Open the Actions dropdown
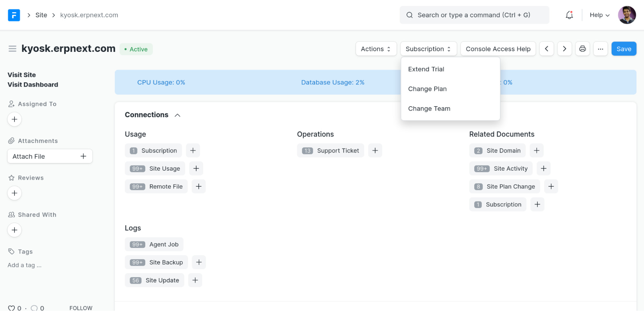This screenshot has height=311, width=644. point(376,49)
